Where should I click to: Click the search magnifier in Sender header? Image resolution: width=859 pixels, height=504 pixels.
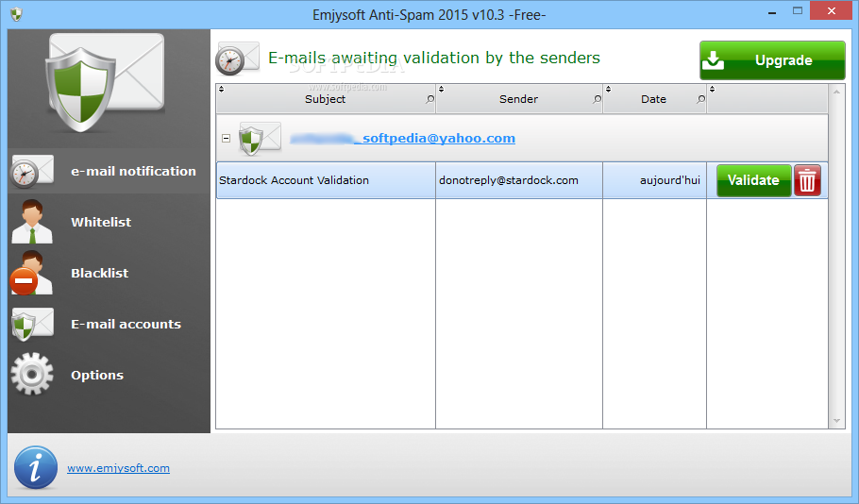(598, 99)
